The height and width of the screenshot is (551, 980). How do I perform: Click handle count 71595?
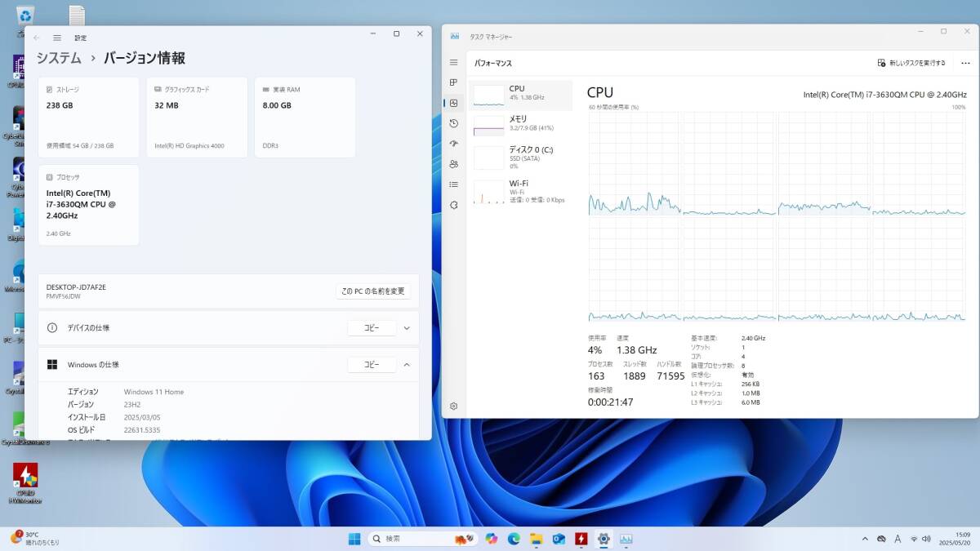(x=670, y=375)
